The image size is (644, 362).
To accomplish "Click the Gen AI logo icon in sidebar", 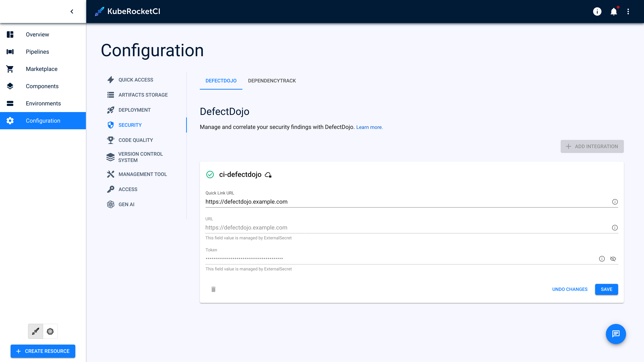I will coord(111,204).
